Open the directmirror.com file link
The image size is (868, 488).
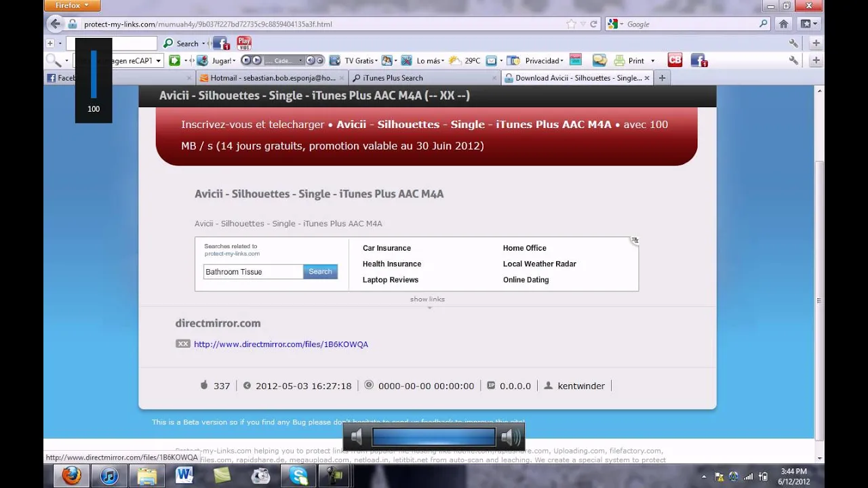click(281, 344)
